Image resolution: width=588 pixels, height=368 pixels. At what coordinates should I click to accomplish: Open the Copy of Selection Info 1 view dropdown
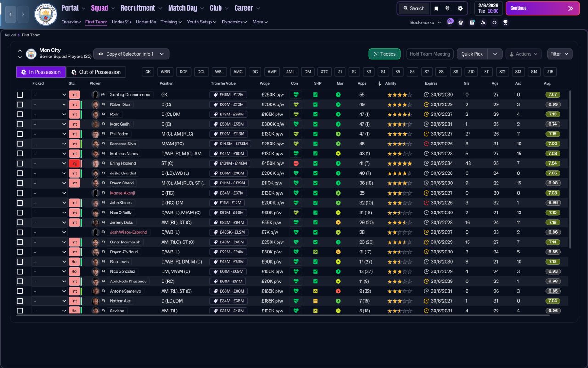[131, 54]
